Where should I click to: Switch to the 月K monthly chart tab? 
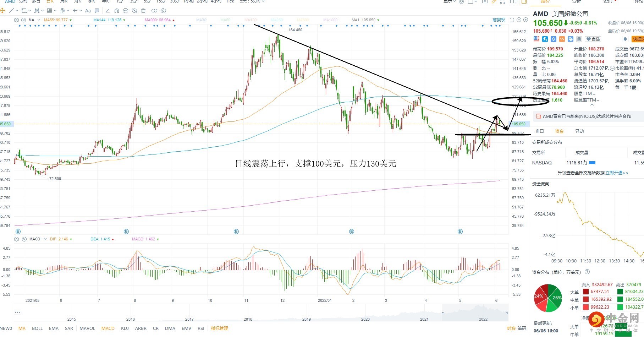pyautogui.click(x=78, y=1)
